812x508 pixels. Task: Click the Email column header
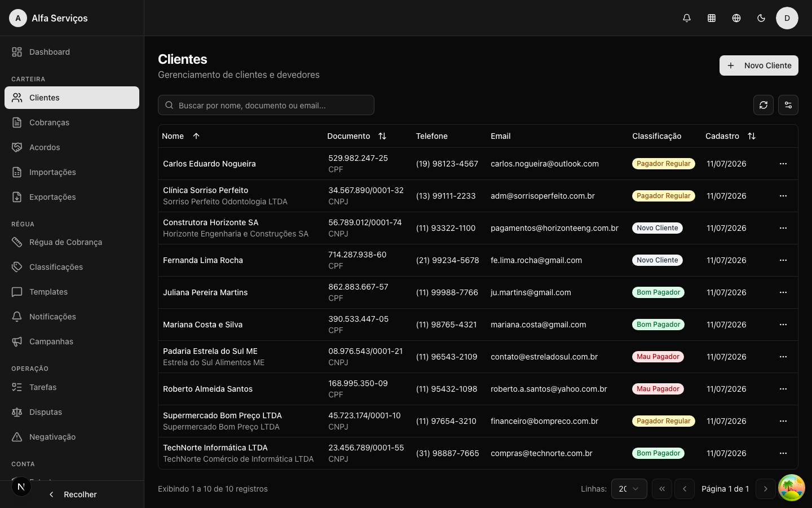(x=501, y=136)
